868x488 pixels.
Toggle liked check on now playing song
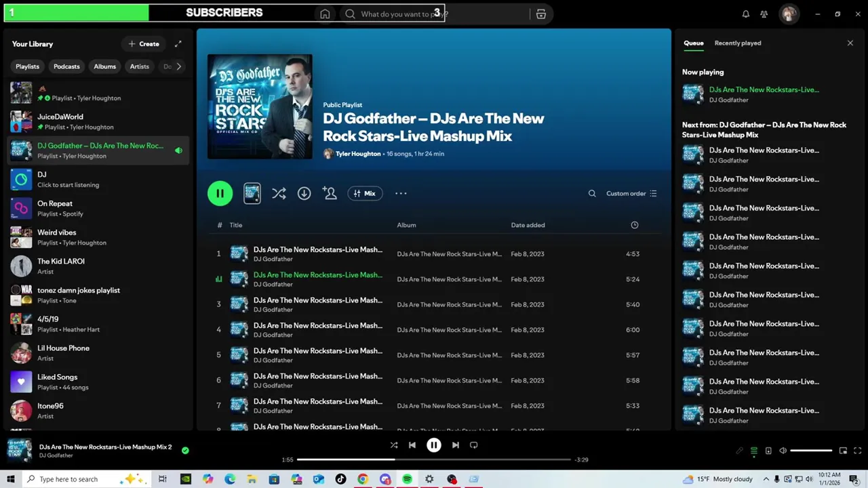pos(185,450)
